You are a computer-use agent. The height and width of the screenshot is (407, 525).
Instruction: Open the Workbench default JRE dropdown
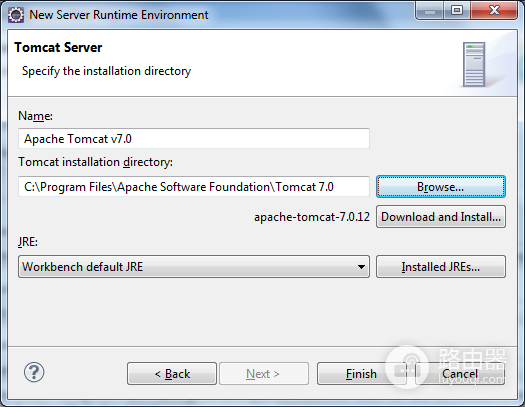pos(194,267)
